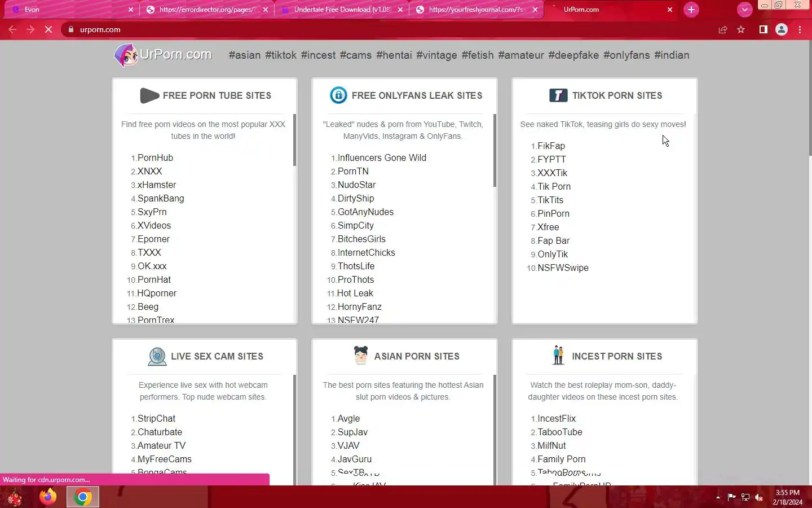This screenshot has height=508, width=812.
Task: Click the Chrome icon on the taskbar
Action: [x=83, y=497]
